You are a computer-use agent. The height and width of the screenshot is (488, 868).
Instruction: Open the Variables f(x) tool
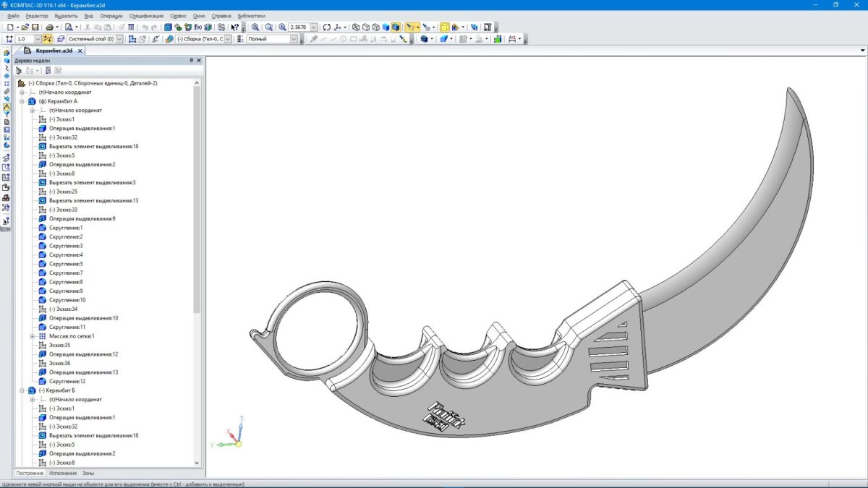(197, 27)
